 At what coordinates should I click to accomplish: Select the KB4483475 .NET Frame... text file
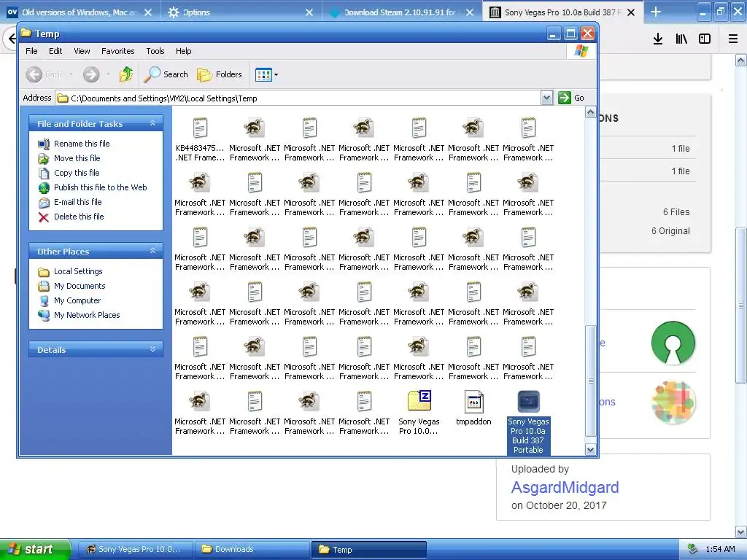[200, 139]
